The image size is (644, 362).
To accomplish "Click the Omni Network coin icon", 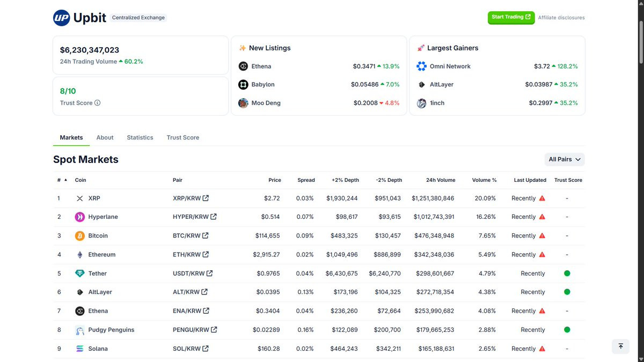I will 421,67.
